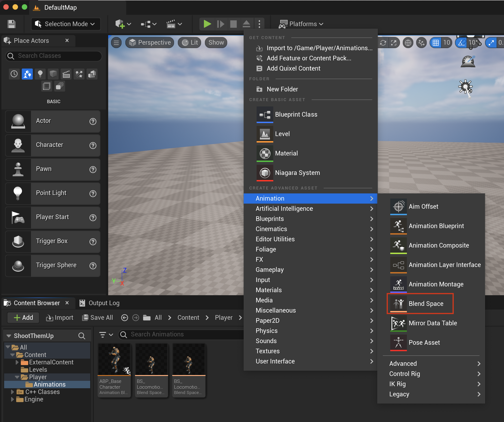This screenshot has width=504, height=422.
Task: Toggle scale snapping in viewport
Action: point(491,43)
